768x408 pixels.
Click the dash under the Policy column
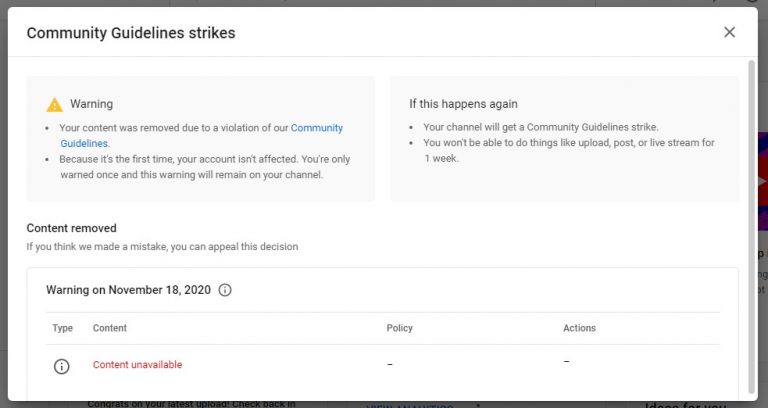pos(390,365)
